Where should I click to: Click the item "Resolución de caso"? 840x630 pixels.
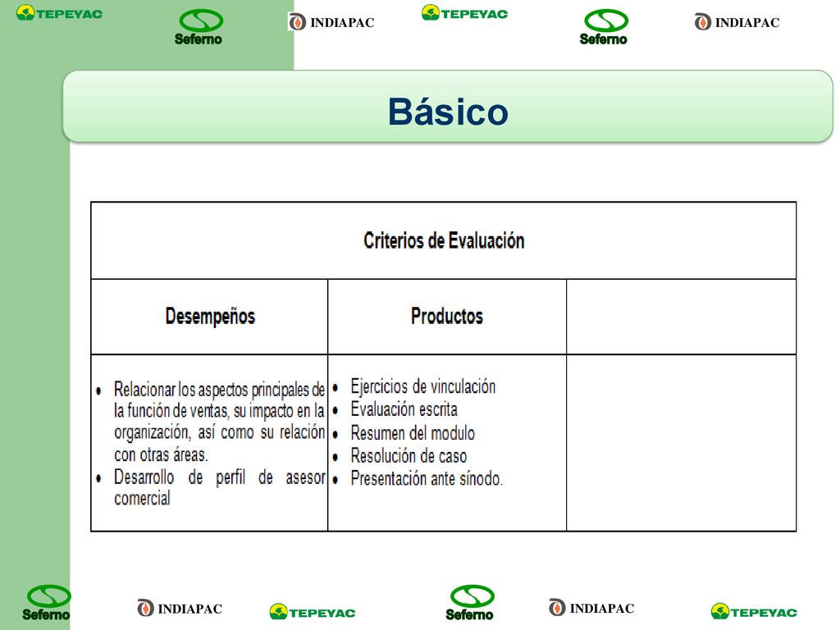pyautogui.click(x=409, y=456)
